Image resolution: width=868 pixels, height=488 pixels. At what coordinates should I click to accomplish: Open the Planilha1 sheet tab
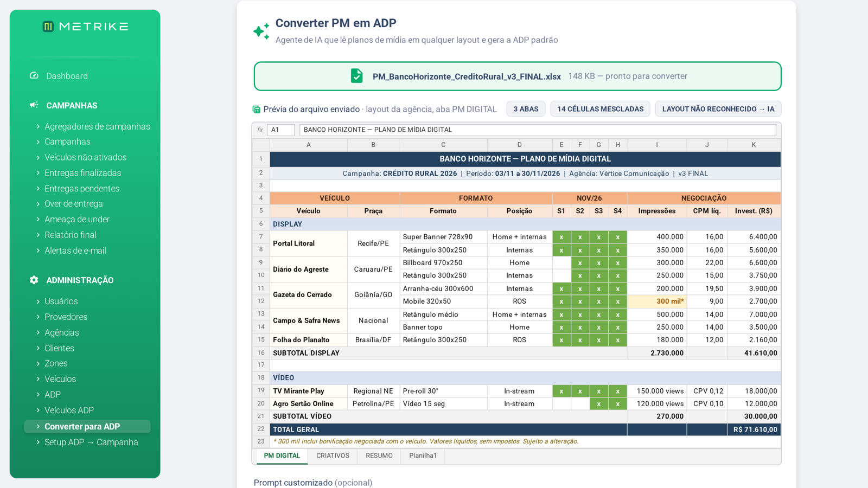pos(423,456)
